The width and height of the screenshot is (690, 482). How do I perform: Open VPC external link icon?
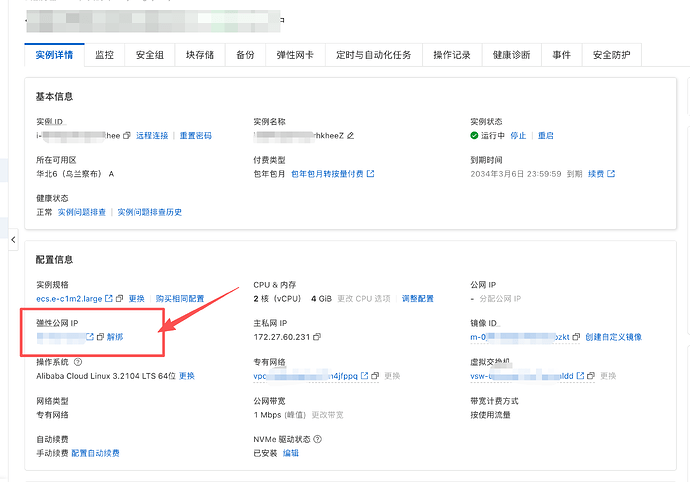point(364,375)
